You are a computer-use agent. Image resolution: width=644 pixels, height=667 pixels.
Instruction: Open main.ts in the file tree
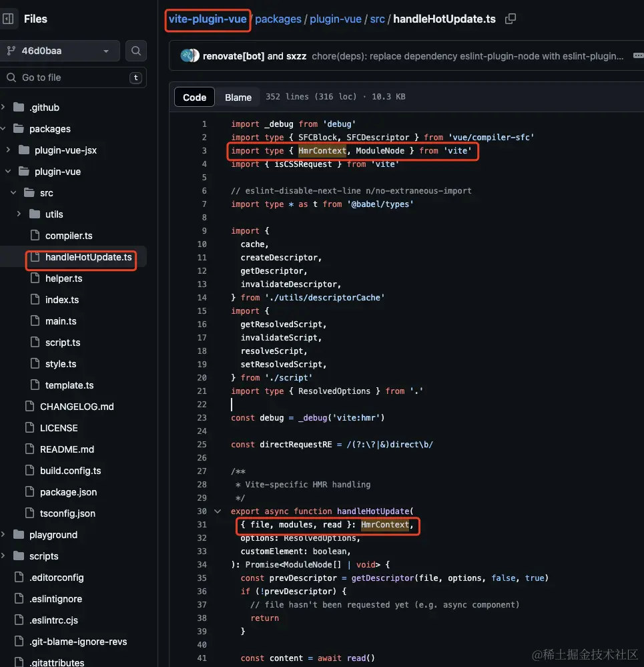tap(61, 321)
